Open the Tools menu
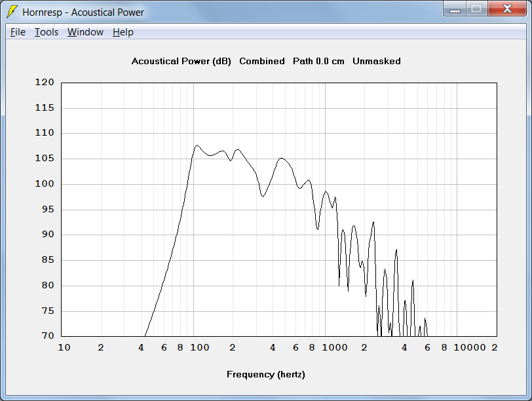 click(x=47, y=32)
